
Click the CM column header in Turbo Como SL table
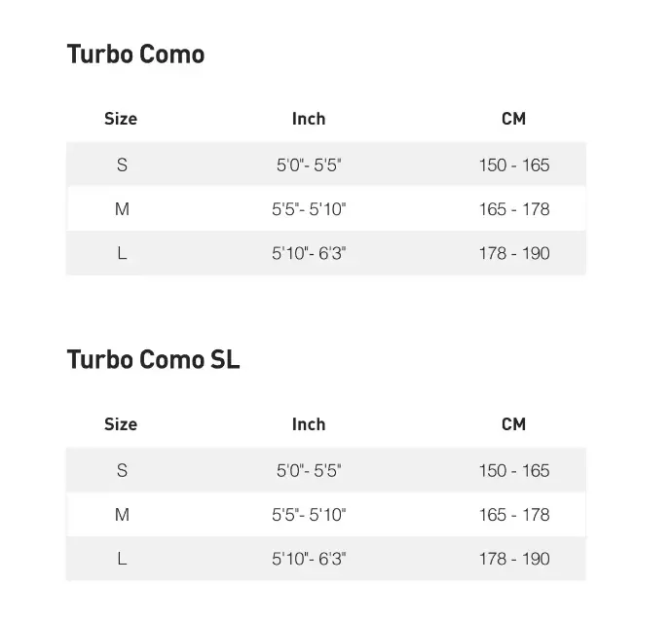[x=513, y=424]
